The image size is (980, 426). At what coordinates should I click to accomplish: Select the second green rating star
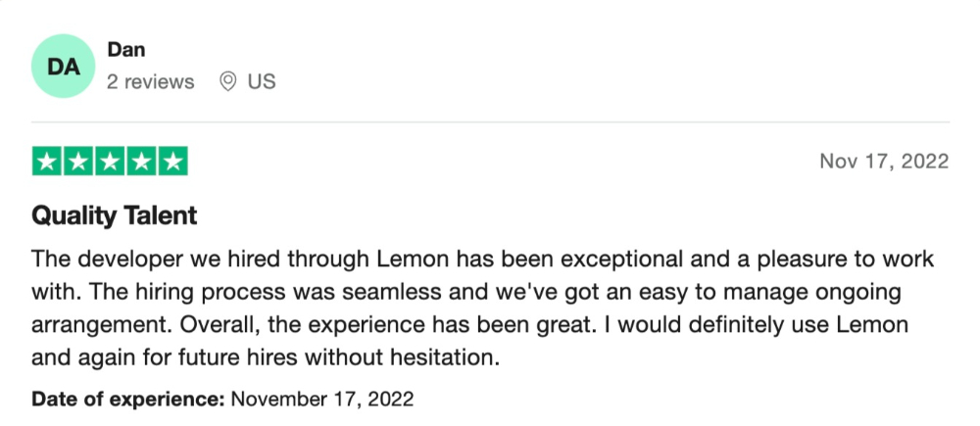(78, 162)
